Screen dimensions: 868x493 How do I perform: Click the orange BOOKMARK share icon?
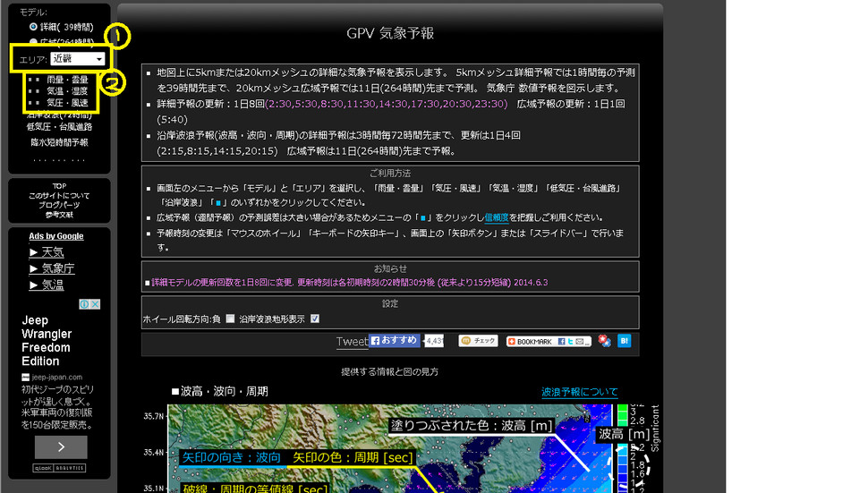(512, 342)
